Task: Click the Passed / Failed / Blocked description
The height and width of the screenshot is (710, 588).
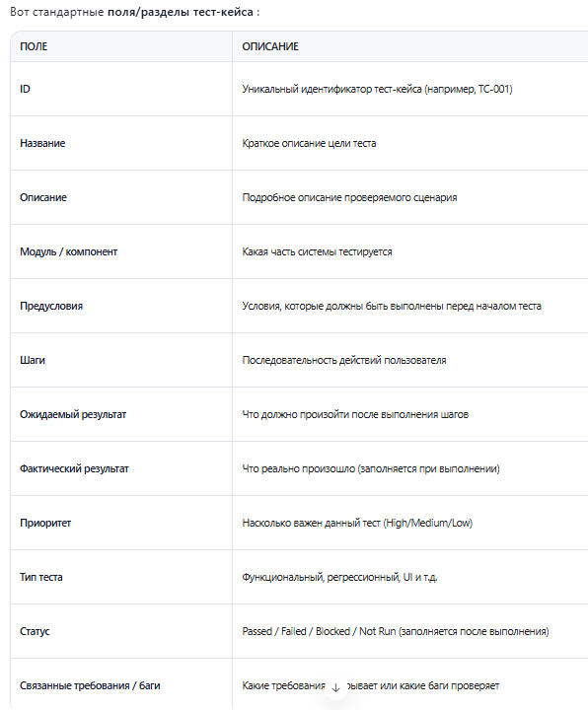Action: [x=395, y=631]
